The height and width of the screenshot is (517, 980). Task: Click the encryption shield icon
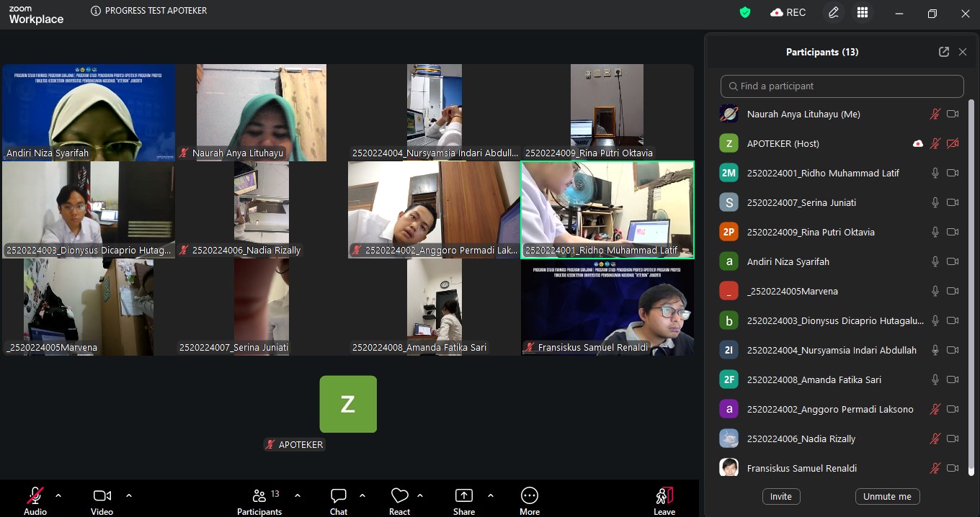(x=745, y=12)
